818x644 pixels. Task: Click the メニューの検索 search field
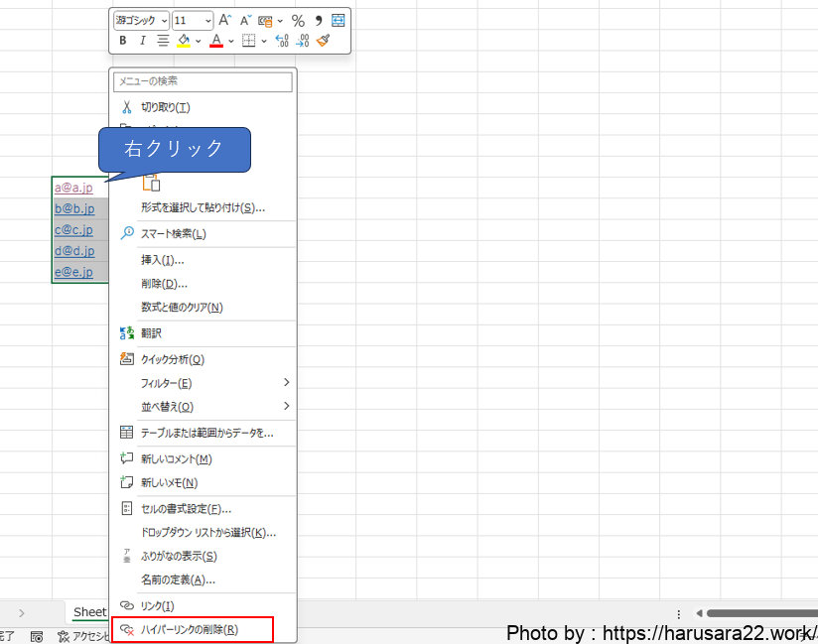[x=203, y=81]
